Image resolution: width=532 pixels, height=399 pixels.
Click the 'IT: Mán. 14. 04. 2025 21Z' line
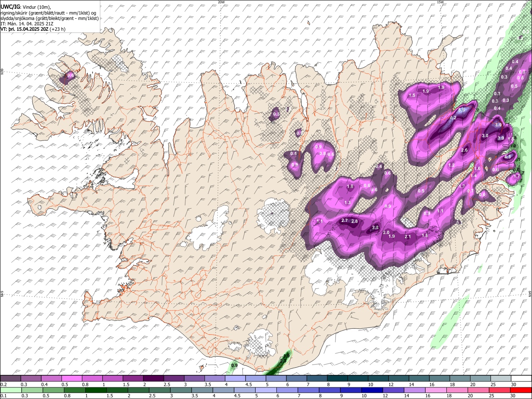pos(27,24)
